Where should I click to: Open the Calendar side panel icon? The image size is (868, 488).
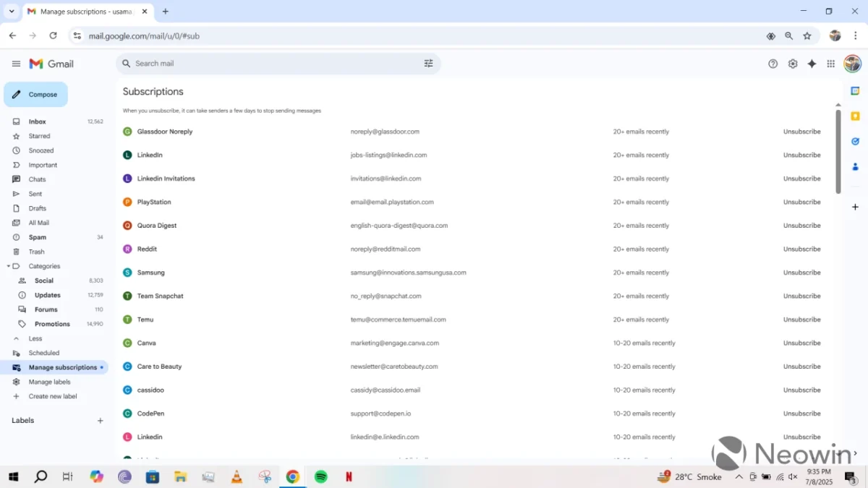[855, 91]
